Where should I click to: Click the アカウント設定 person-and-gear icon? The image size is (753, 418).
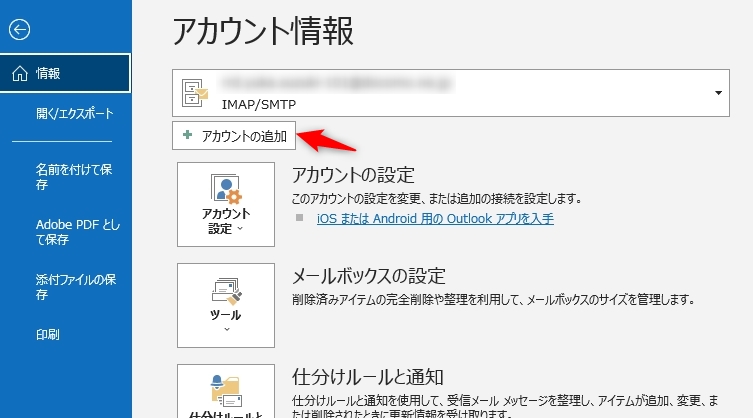pyautogui.click(x=226, y=190)
